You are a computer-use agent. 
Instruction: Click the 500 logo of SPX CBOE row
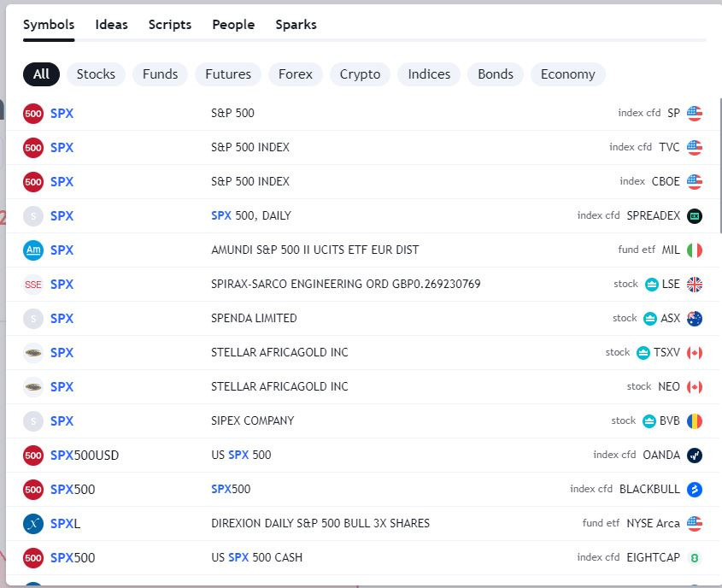pyautogui.click(x=33, y=182)
